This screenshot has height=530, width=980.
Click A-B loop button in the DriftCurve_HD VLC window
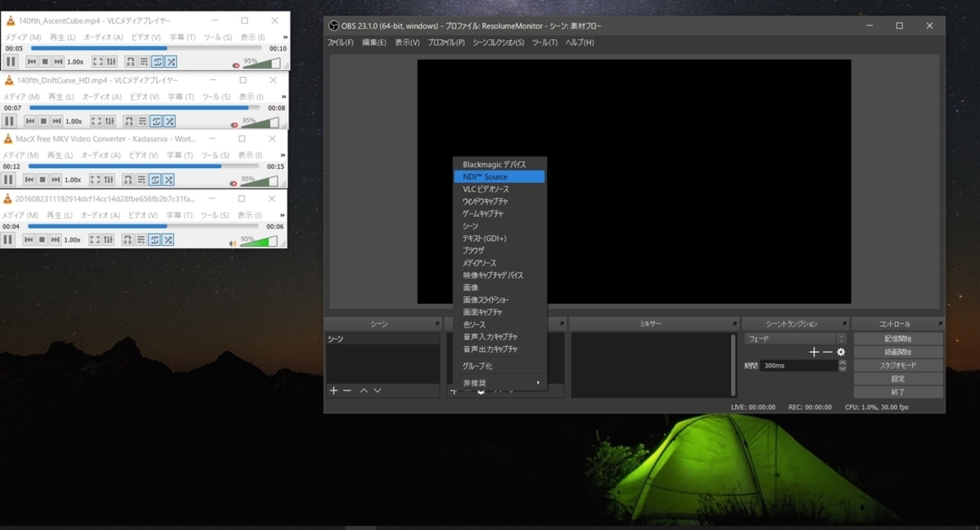click(x=129, y=121)
